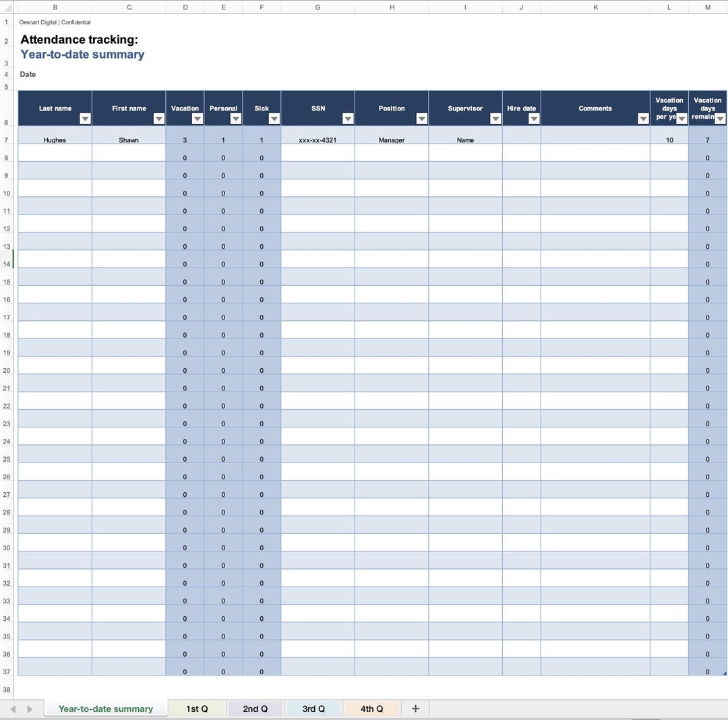The height and width of the screenshot is (720, 728).
Task: Open the Vacation days remaining filter dropdown
Action: [x=720, y=119]
